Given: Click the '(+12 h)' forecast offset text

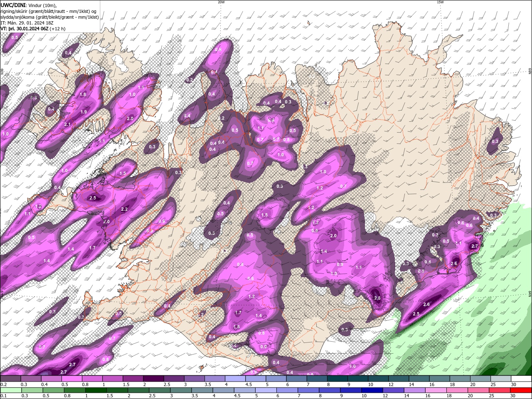Looking at the screenshot, I should 58,29.
